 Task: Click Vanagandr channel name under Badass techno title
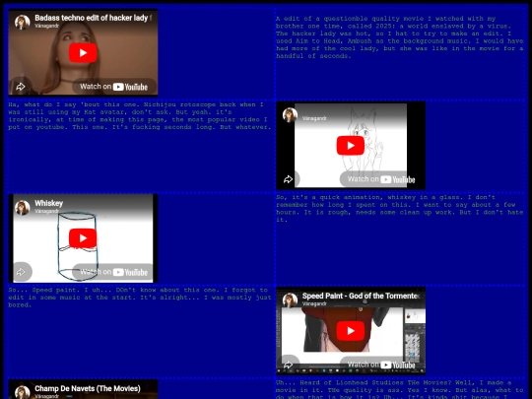47,26
